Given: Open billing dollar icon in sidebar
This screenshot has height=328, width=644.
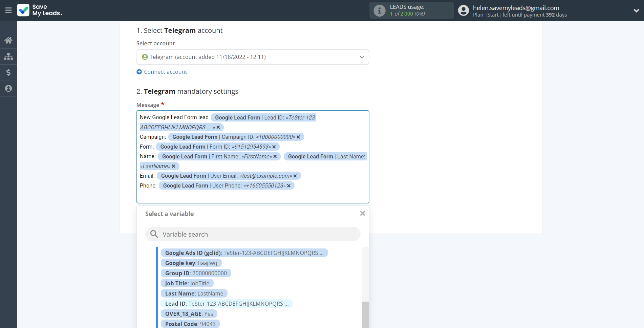Looking at the screenshot, I should point(8,72).
